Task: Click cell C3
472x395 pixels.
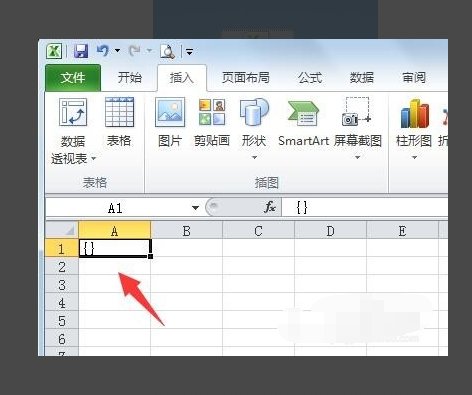Action: pos(258,284)
